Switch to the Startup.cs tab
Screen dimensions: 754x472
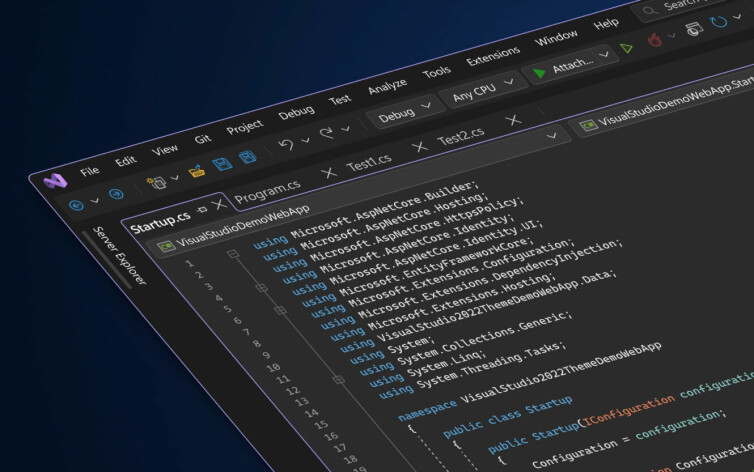161,223
